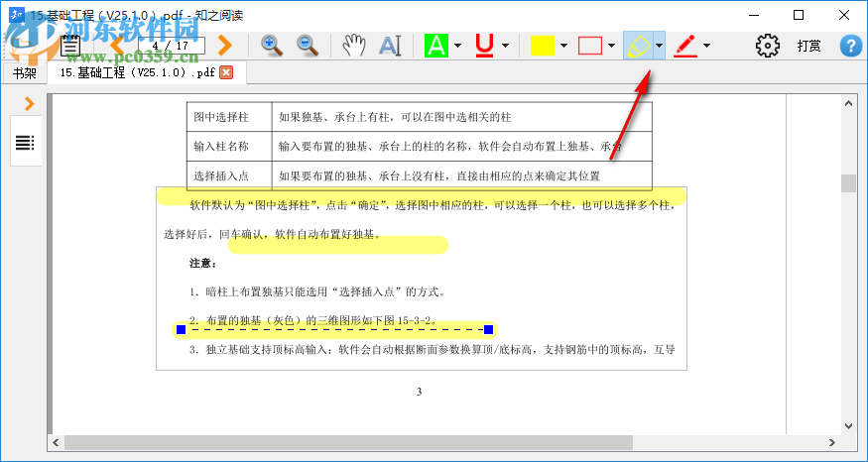The width and height of the screenshot is (868, 462).
Task: Select the red outline rectangle tool
Action: pos(590,46)
